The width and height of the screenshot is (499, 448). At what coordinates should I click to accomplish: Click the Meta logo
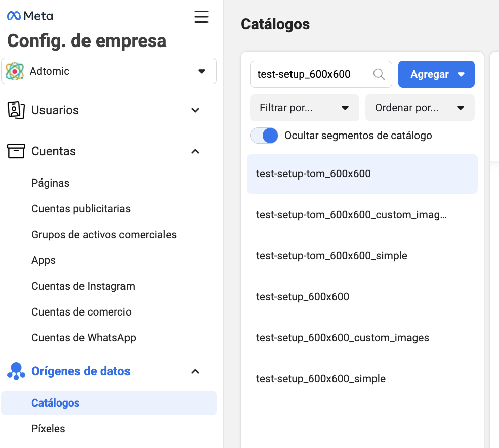point(30,16)
